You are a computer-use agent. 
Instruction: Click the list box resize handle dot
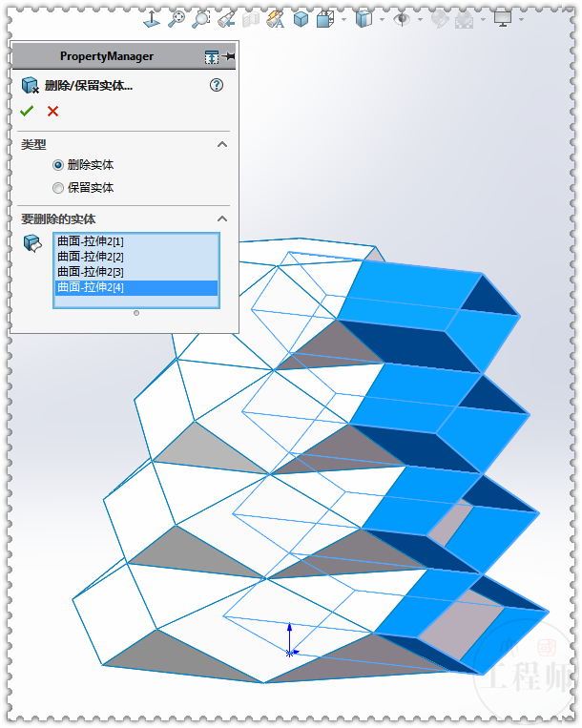136,313
